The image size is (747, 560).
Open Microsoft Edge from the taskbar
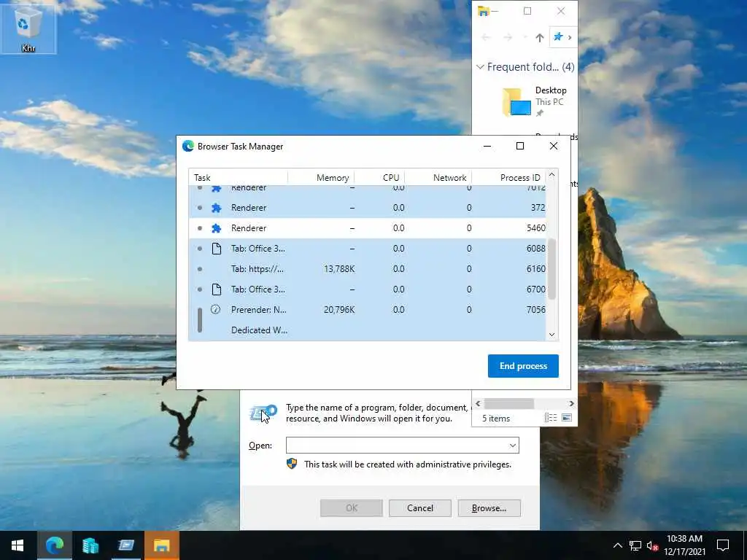click(x=54, y=545)
